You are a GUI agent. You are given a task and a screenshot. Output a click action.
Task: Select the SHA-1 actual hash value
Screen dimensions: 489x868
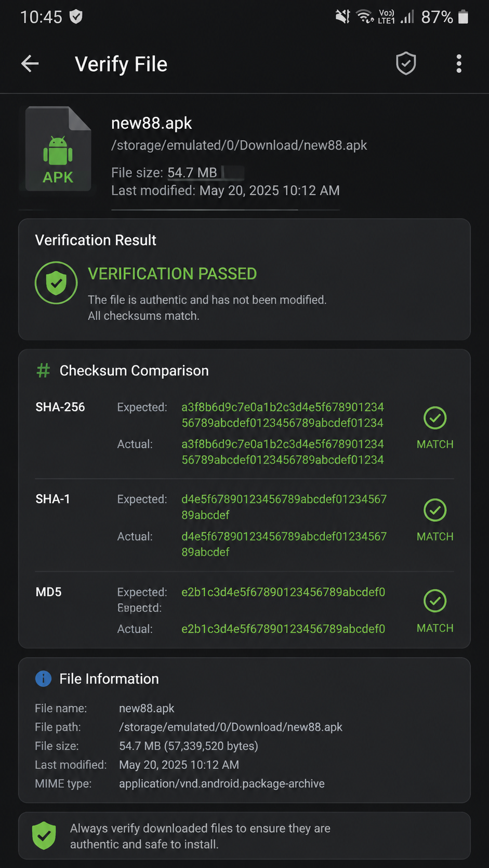click(284, 544)
